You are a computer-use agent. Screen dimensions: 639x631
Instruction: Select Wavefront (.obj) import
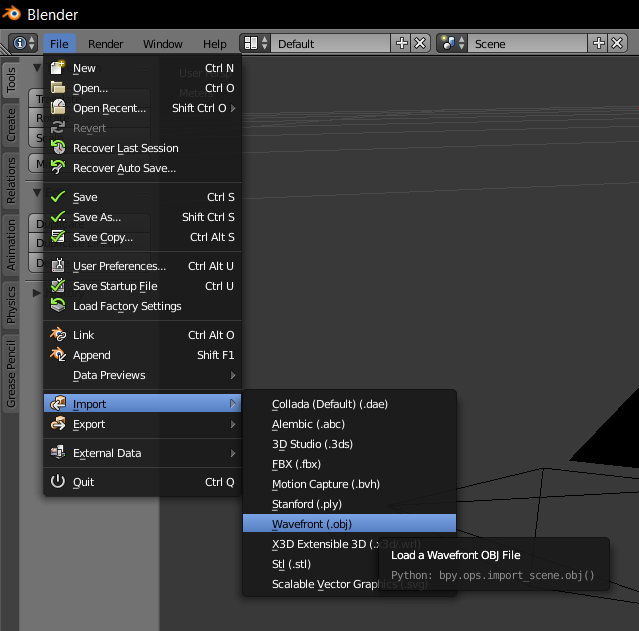pos(349,524)
